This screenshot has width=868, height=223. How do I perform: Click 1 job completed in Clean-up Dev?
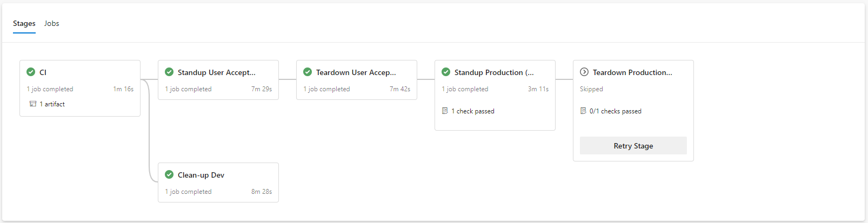(188, 192)
